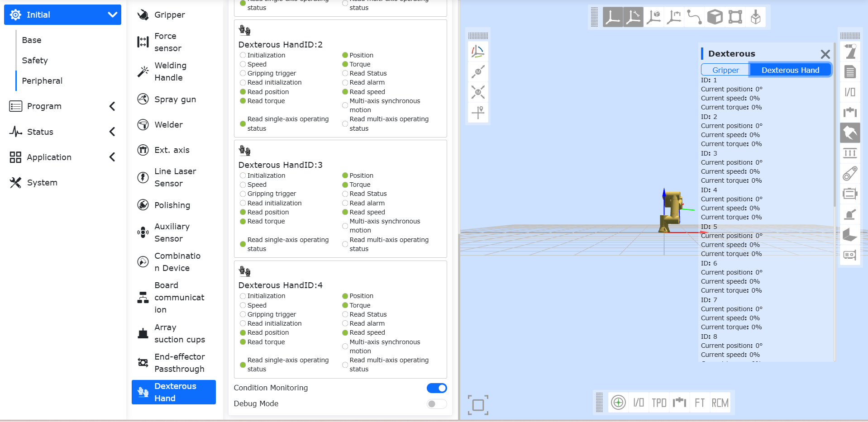The width and height of the screenshot is (868, 422).
Task: Open the Array suction cups page
Action: pyautogui.click(x=174, y=333)
